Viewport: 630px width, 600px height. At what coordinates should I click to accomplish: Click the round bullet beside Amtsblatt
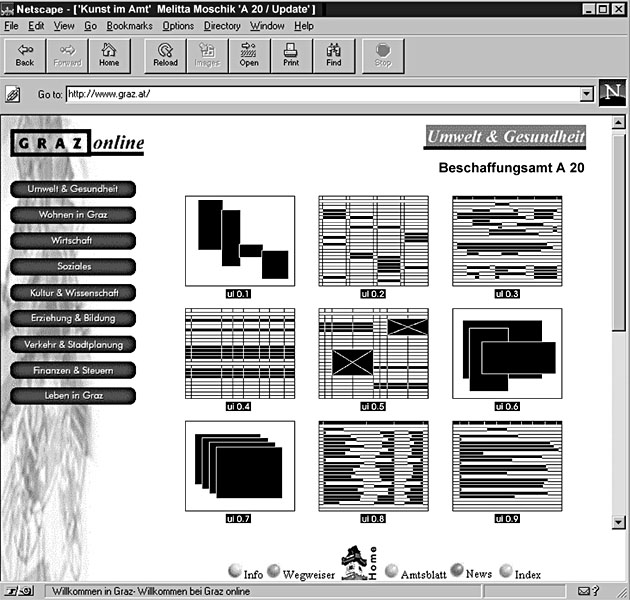tap(391, 571)
